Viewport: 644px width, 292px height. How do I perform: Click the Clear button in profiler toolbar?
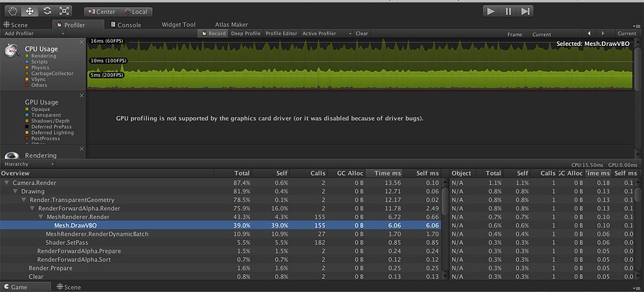[362, 33]
